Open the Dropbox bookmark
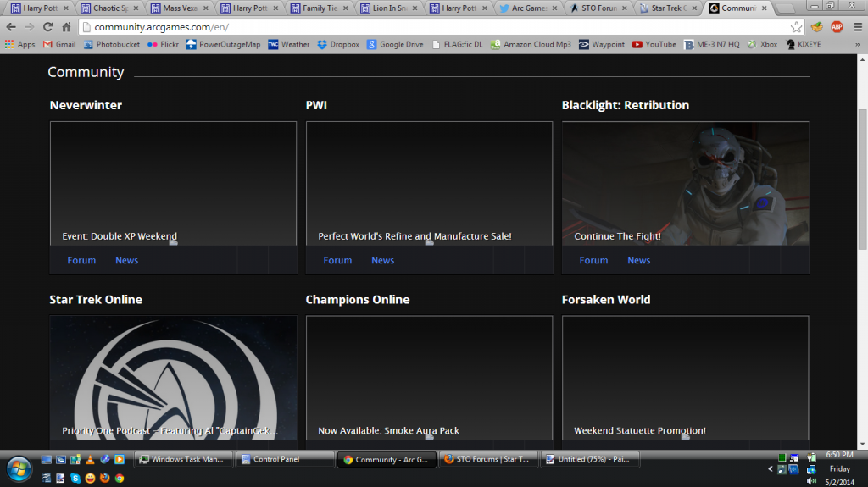The image size is (868, 487). (x=338, y=44)
